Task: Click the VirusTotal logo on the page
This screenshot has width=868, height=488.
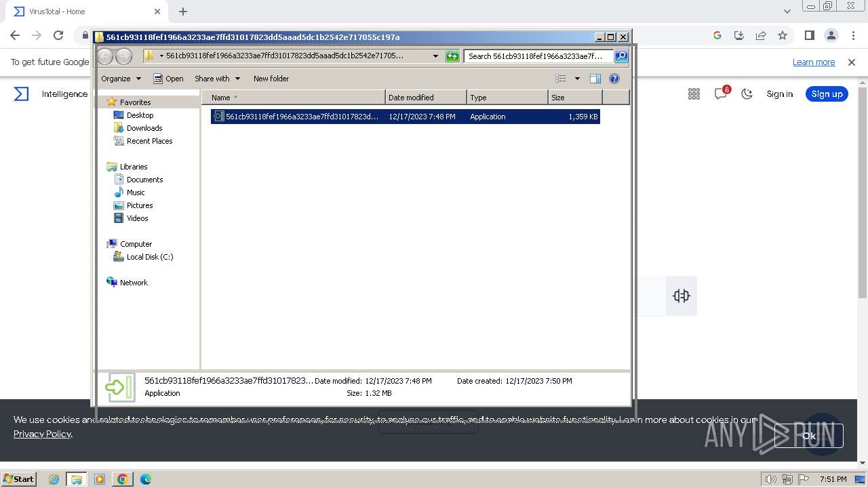Action: tap(22, 94)
